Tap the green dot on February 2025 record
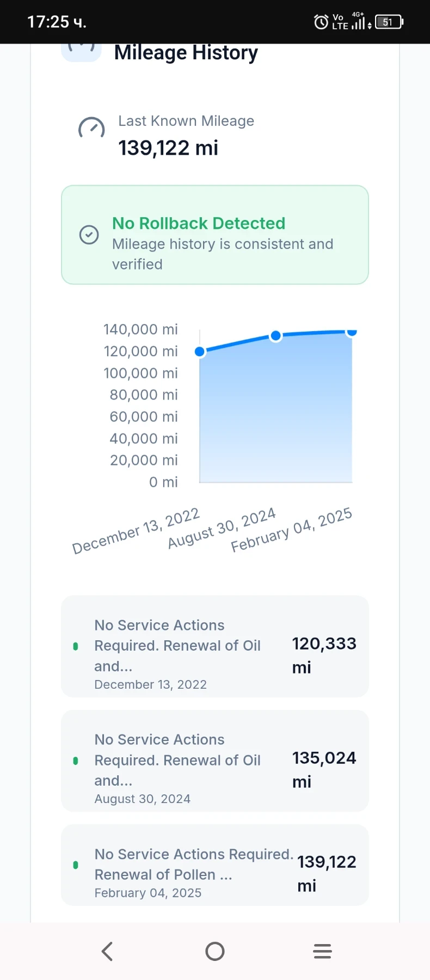The width and height of the screenshot is (430, 980). coord(76,865)
